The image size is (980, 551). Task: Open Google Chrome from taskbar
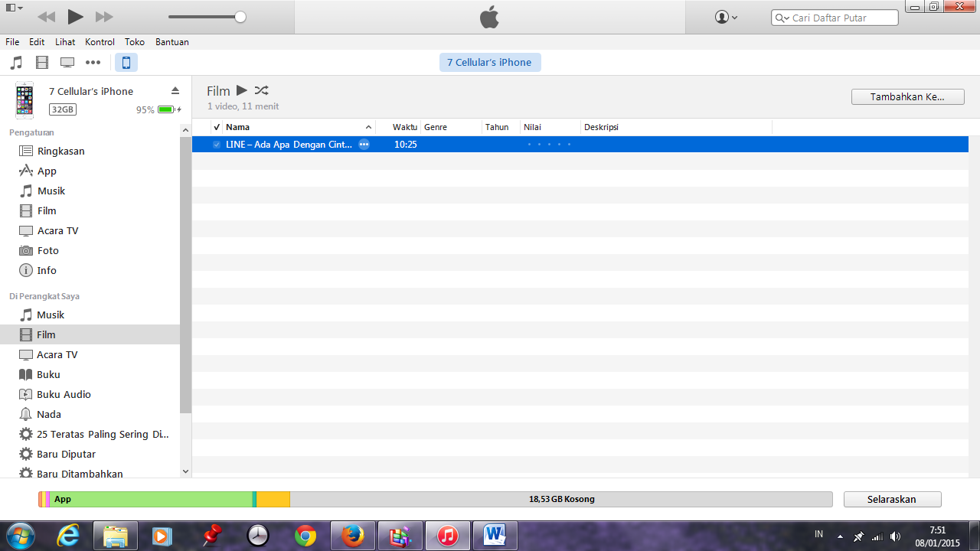pos(305,536)
